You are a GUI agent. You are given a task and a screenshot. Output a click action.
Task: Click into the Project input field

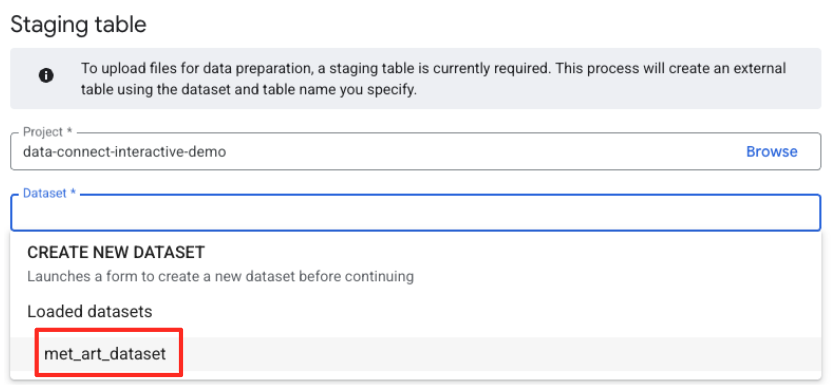pyautogui.click(x=415, y=152)
